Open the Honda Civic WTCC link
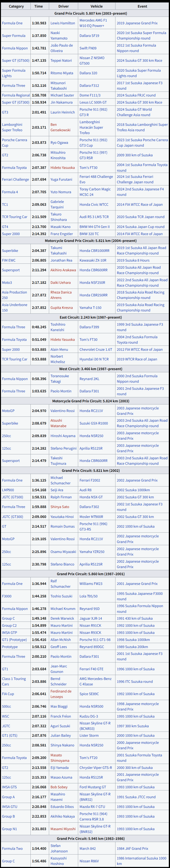The image size is (170, 868). pyautogui.click(x=94, y=205)
